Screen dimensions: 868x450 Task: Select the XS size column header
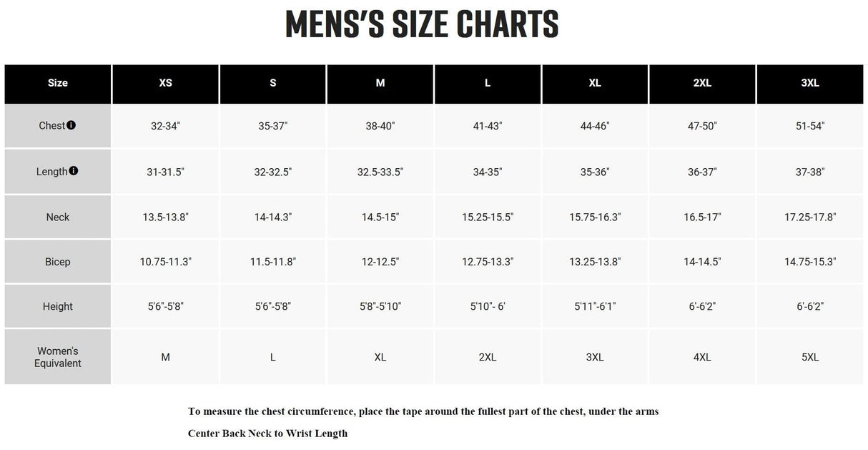click(165, 83)
